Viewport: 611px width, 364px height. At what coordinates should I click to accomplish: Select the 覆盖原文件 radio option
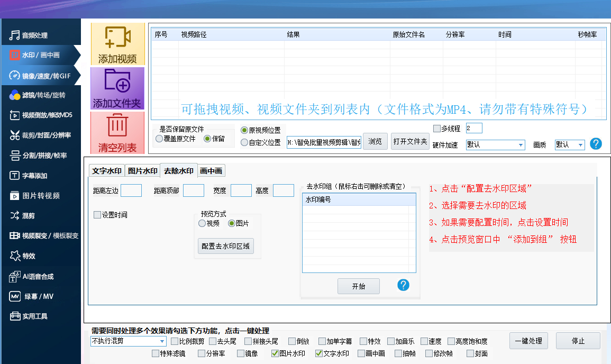[x=160, y=139]
